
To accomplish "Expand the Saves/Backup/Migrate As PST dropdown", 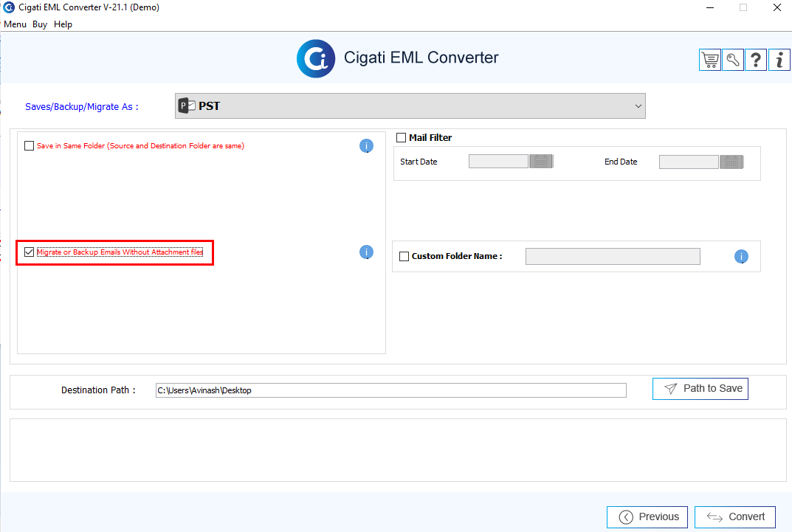I will [410, 106].
